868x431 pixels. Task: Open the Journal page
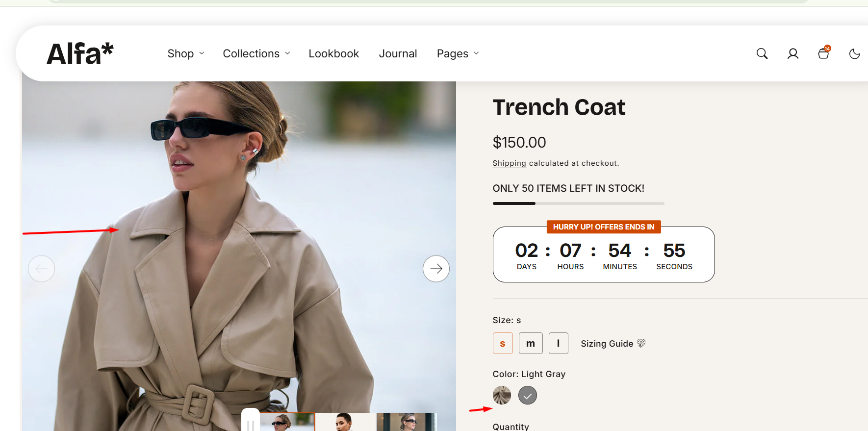coord(398,53)
